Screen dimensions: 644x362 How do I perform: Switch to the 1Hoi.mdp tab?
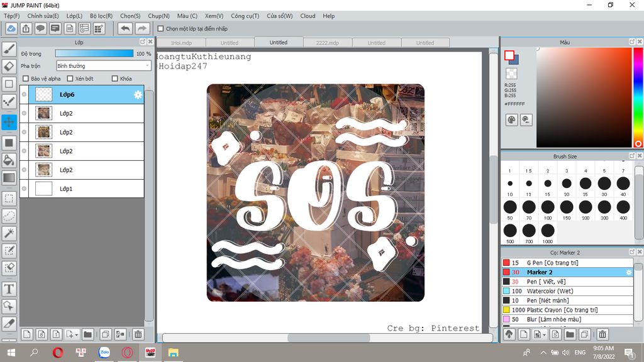(182, 43)
